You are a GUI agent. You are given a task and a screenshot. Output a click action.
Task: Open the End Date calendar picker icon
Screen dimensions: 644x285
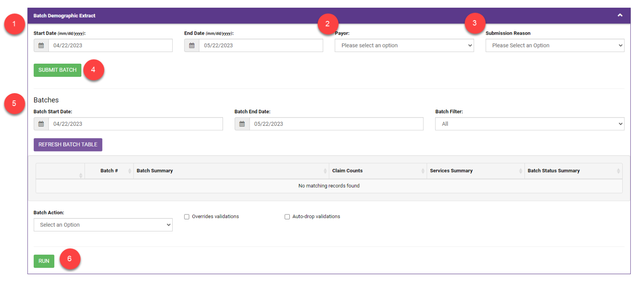coord(192,46)
